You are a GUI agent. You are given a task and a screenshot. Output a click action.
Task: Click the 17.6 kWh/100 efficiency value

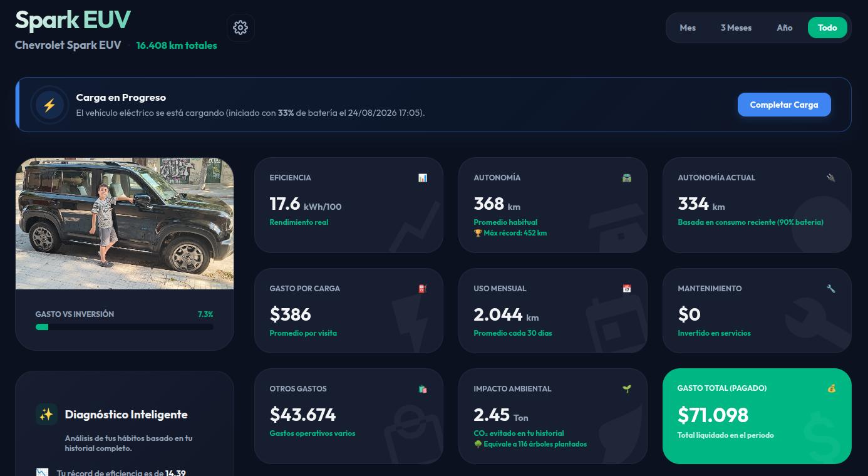coord(306,204)
